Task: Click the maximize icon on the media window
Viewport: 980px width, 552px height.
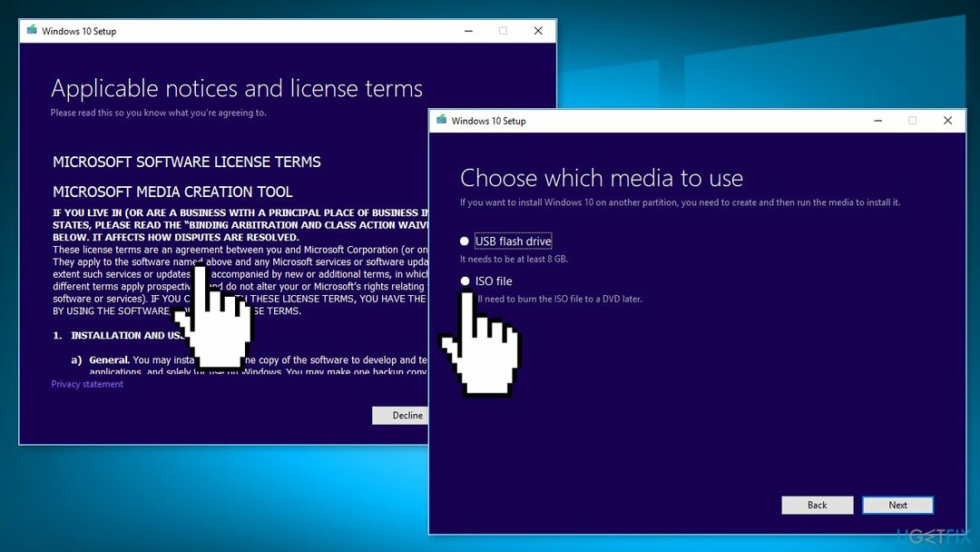Action: pyautogui.click(x=912, y=121)
